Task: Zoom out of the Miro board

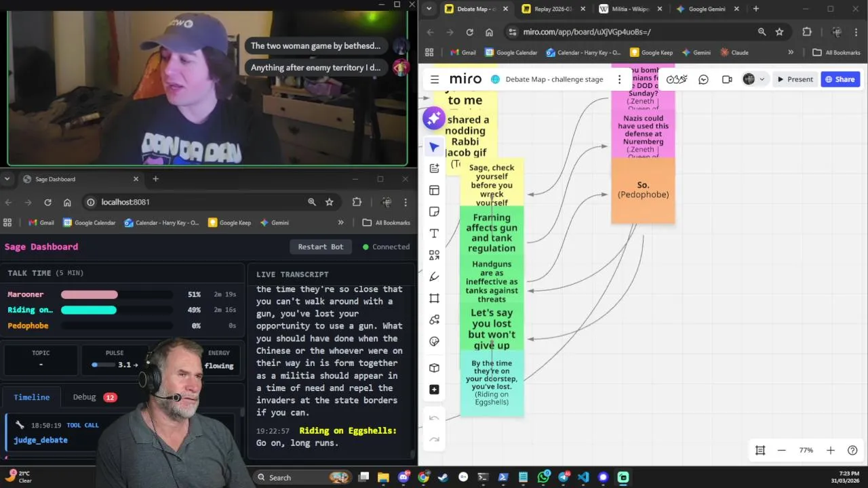Action: click(x=781, y=450)
